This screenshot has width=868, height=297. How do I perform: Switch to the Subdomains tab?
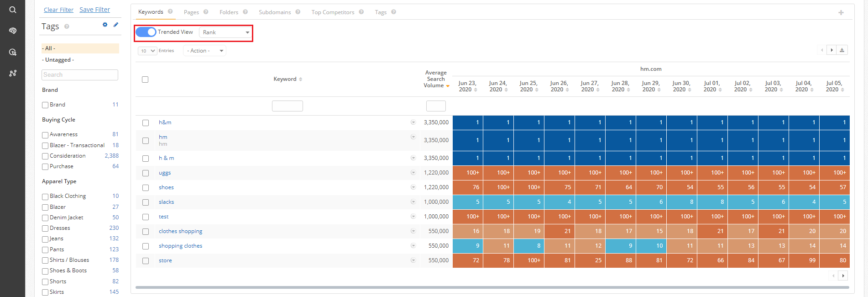275,12
